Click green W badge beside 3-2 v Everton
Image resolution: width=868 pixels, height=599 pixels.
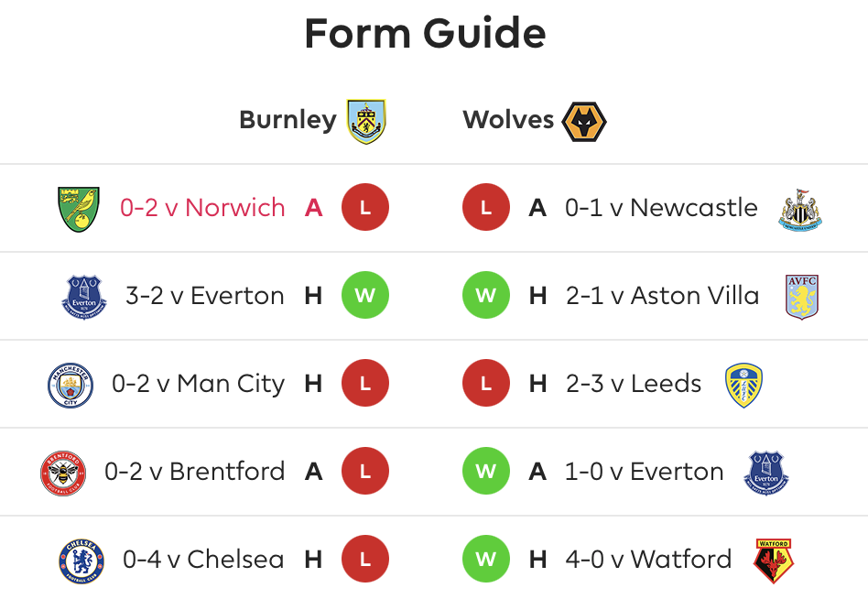pos(365,295)
